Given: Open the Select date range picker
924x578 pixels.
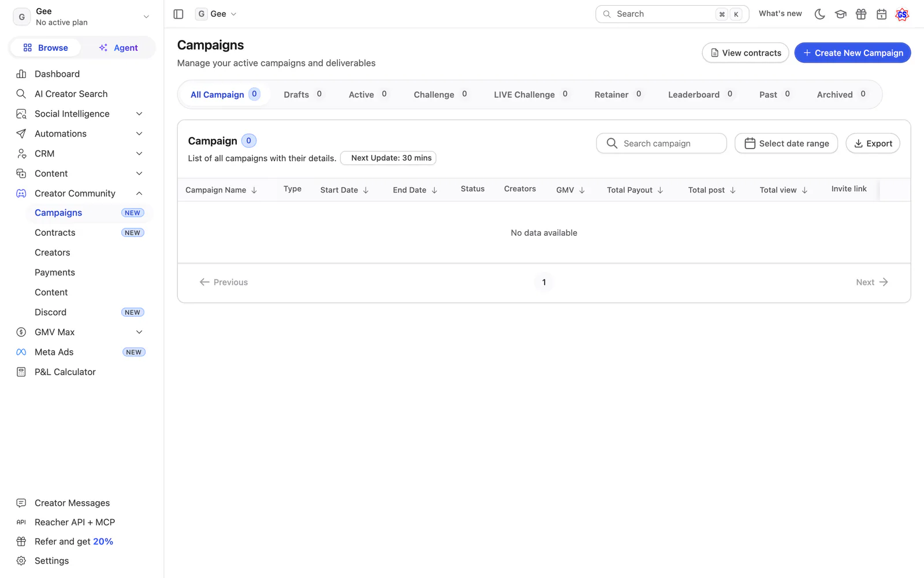Looking at the screenshot, I should [786, 143].
